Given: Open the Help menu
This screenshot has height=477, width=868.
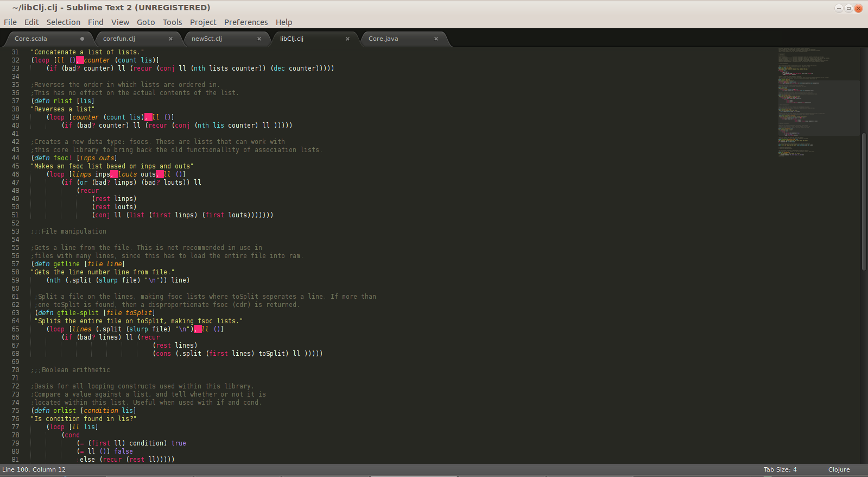Looking at the screenshot, I should coord(284,22).
